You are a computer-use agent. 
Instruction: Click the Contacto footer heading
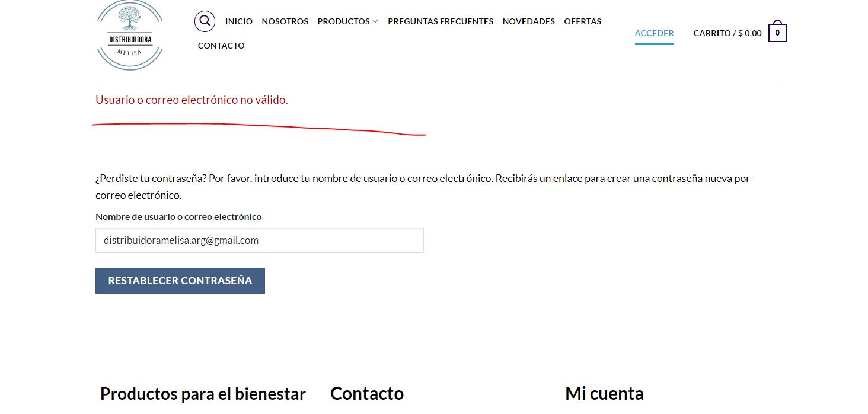[x=367, y=393]
